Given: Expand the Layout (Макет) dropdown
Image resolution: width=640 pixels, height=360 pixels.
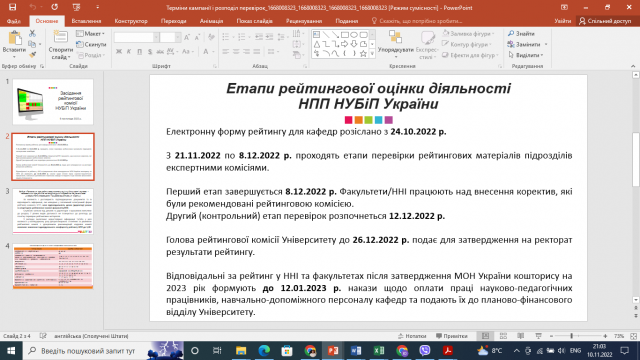Looking at the screenshot, I should [91, 33].
